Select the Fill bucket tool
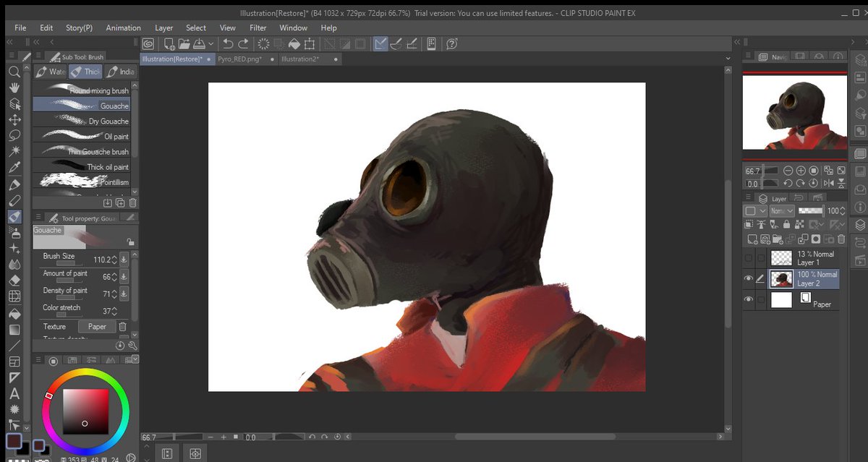Screen dimensions: 868x462 (14, 314)
